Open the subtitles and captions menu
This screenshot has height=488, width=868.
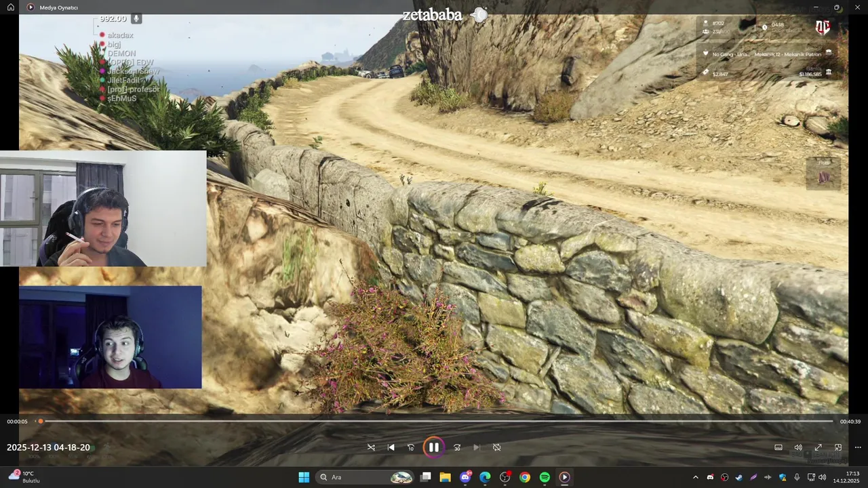click(778, 447)
